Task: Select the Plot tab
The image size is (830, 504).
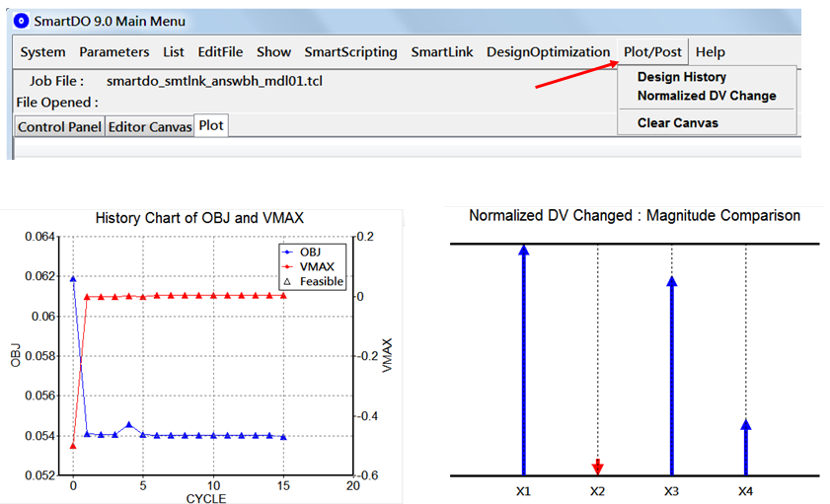Action: [x=210, y=125]
